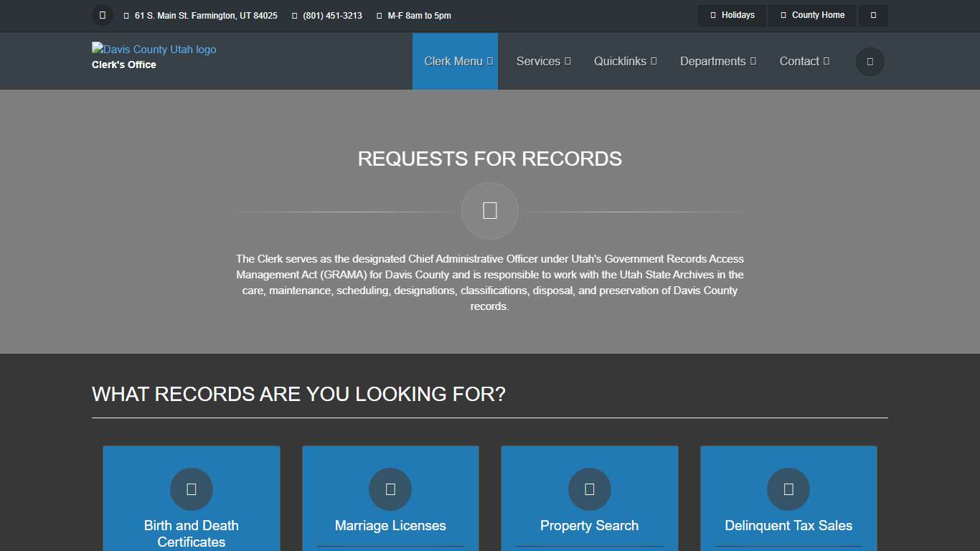Click the 61 S. Main St. address link
Screen dimensions: 980x551
tap(205, 16)
